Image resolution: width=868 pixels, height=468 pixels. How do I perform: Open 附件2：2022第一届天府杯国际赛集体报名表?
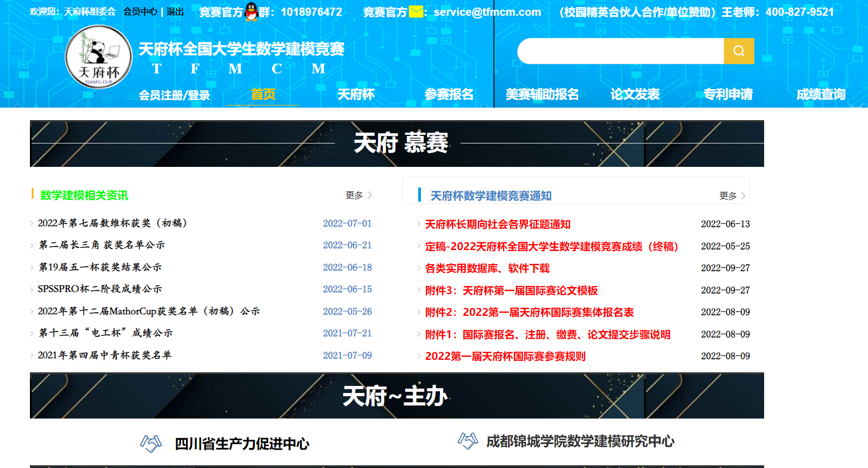coord(529,313)
